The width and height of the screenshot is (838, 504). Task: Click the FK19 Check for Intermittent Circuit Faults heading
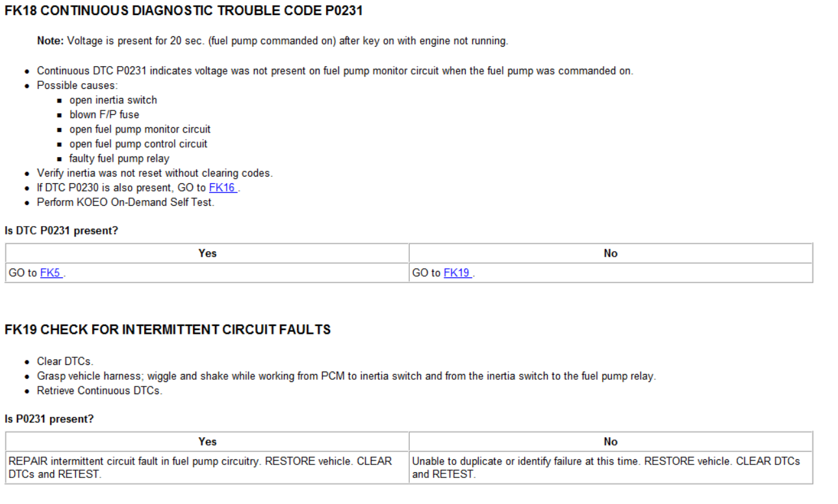click(x=168, y=330)
